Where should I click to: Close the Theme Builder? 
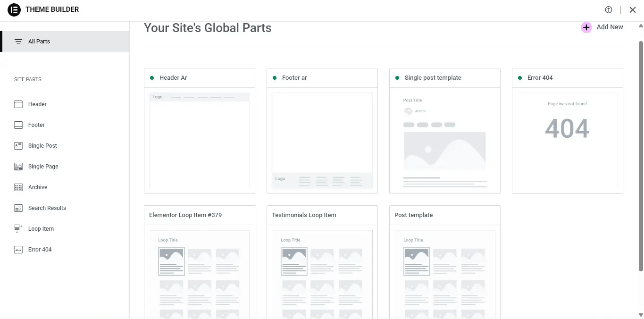tap(633, 10)
